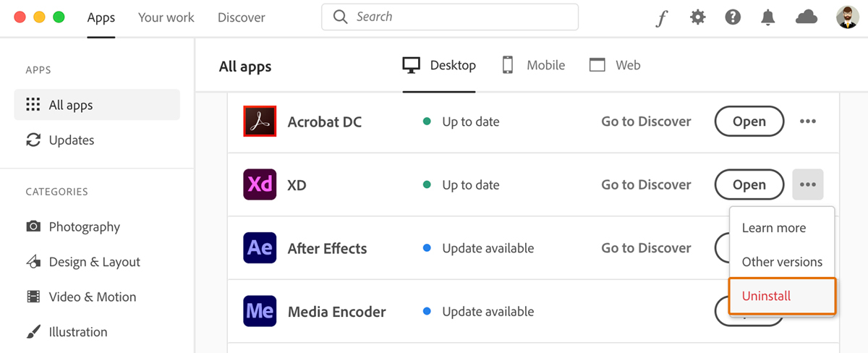868x353 pixels.
Task: Select Updates in the sidebar
Action: click(71, 140)
